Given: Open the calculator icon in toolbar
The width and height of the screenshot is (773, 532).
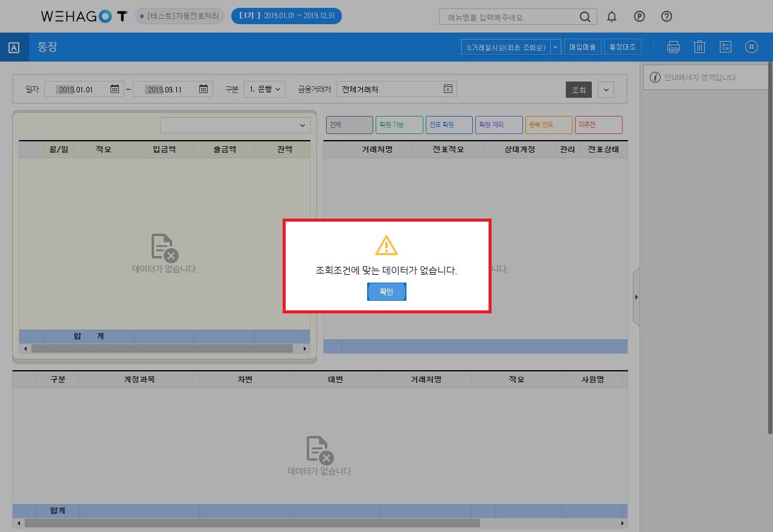Looking at the screenshot, I should tap(725, 47).
